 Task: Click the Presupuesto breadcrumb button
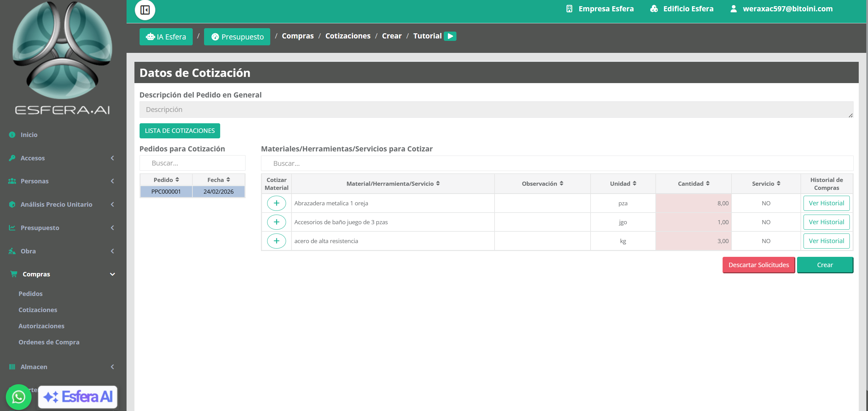click(237, 37)
